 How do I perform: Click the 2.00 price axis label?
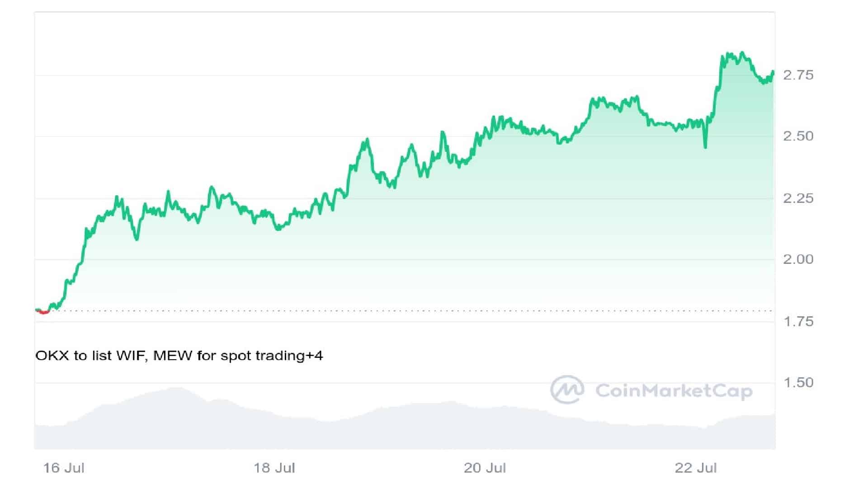[798, 259]
